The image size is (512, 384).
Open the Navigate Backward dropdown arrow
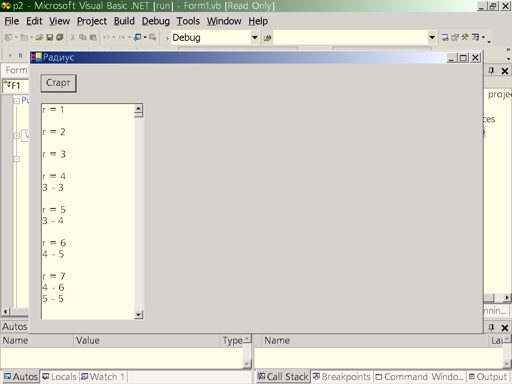pyautogui.click(x=145, y=37)
